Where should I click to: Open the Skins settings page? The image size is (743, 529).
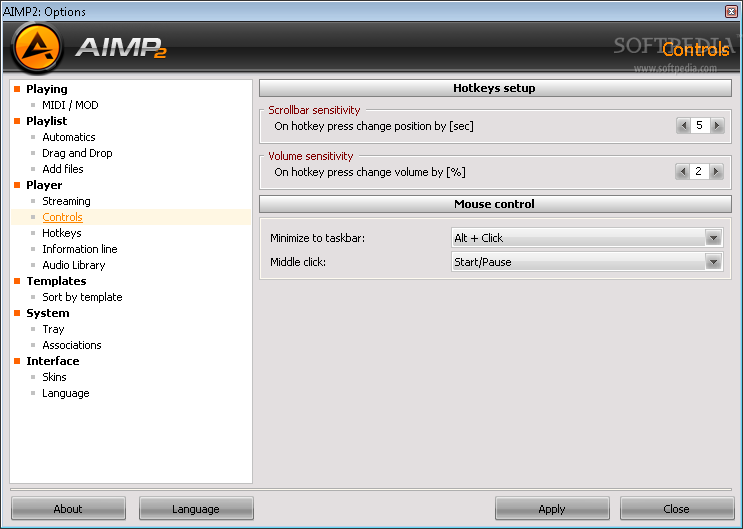[x=54, y=377]
